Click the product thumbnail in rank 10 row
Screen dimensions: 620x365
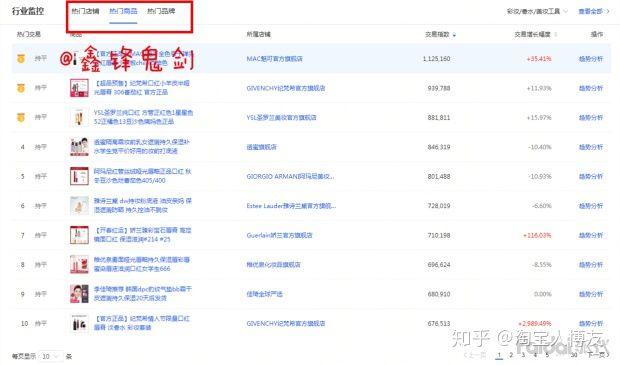tap(79, 323)
